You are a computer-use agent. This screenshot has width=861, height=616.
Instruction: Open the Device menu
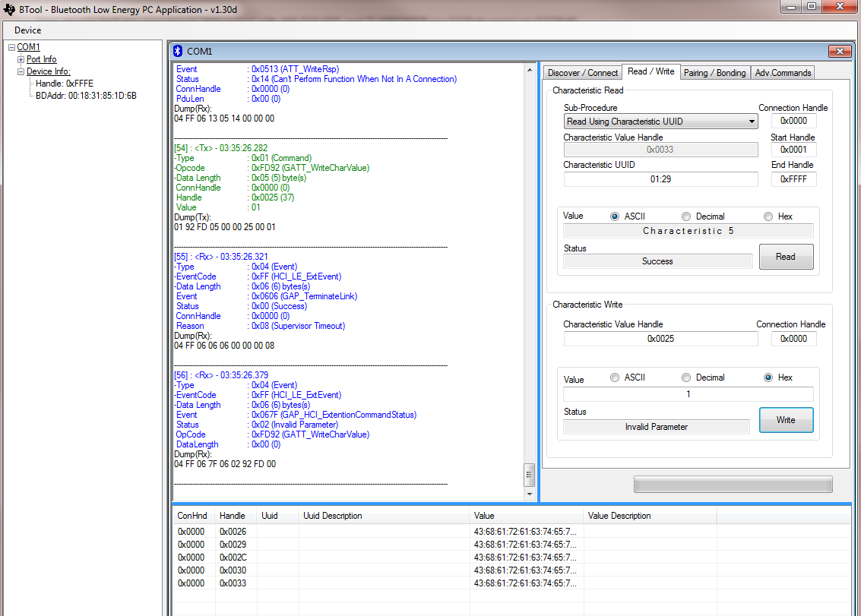tap(27, 30)
